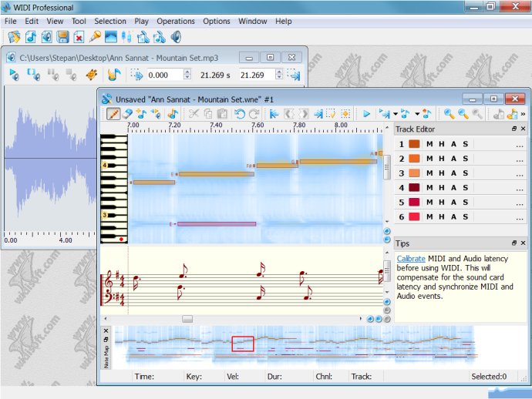Click the zoom in magnifier icon
This screenshot has height=399, width=532.
450,114
